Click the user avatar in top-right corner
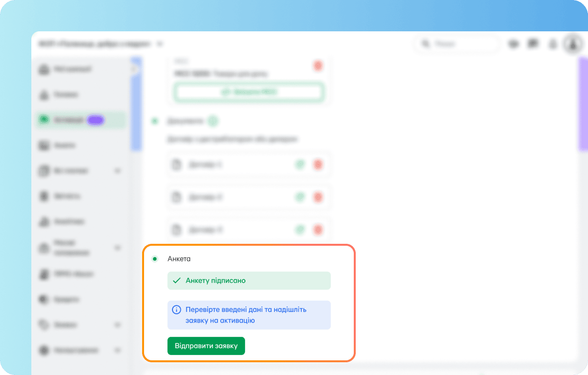 [572, 44]
